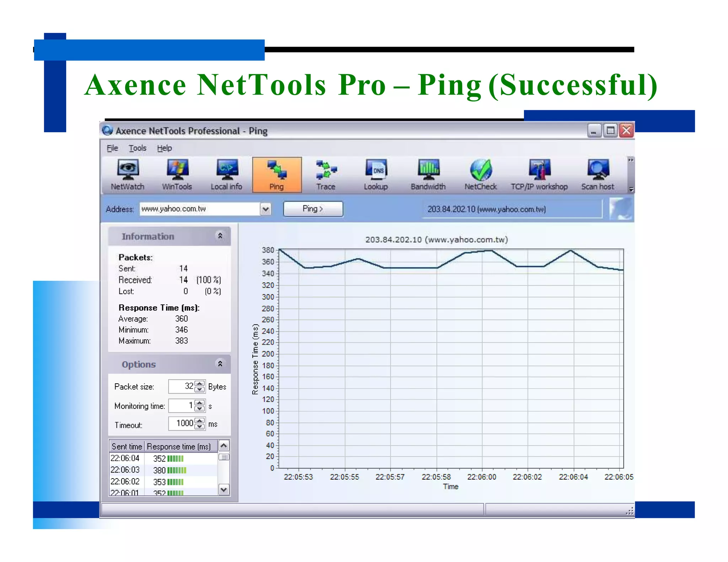
Task: Open the NetCheck tool
Action: [x=481, y=175]
